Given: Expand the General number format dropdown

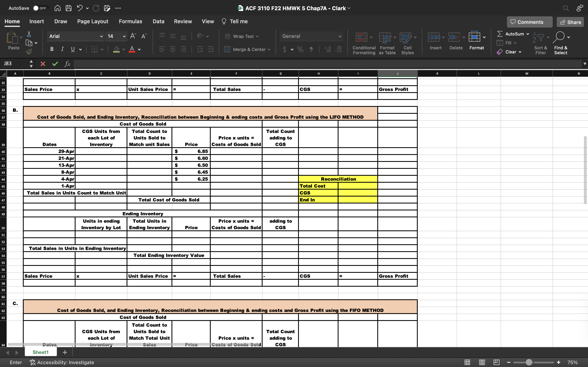Looking at the screenshot, I should click(x=340, y=36).
